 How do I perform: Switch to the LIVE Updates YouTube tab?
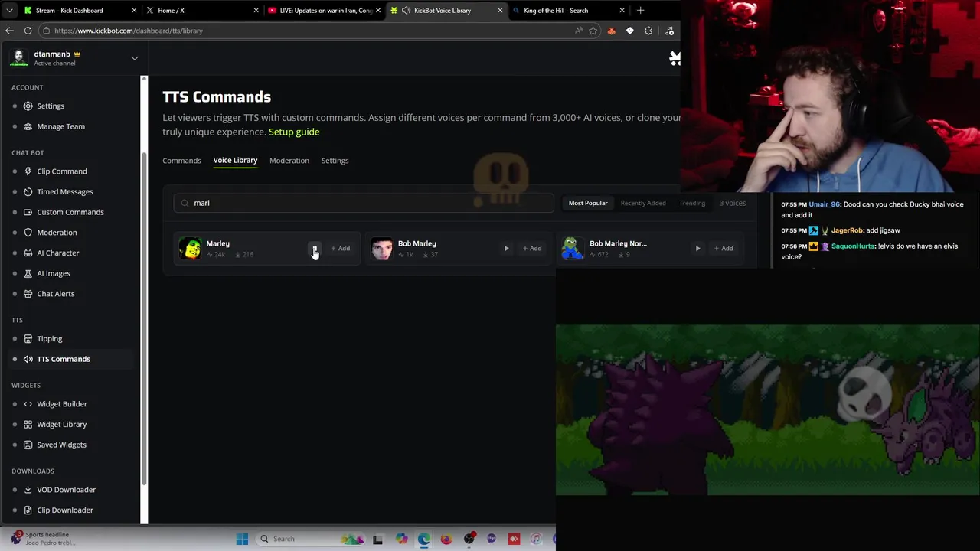(x=325, y=11)
